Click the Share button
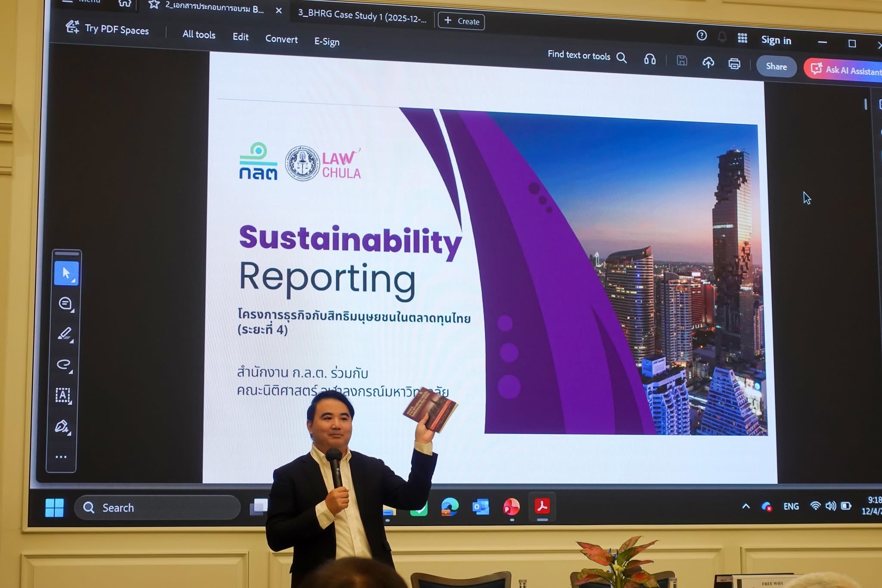The image size is (882, 588). click(x=776, y=66)
